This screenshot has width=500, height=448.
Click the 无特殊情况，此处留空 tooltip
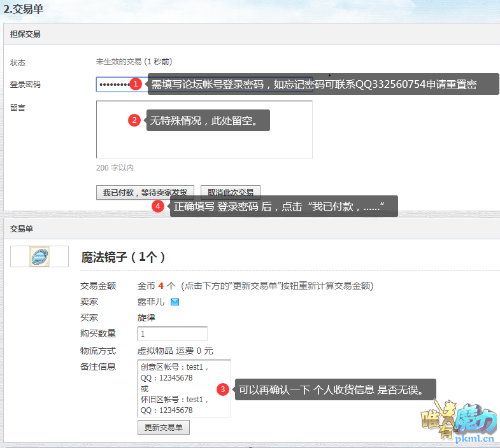click(x=208, y=120)
